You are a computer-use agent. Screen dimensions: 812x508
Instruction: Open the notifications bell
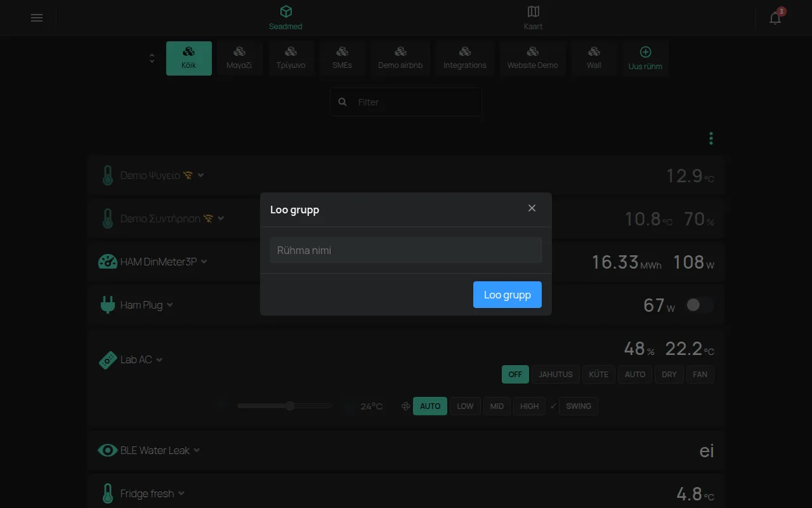775,18
